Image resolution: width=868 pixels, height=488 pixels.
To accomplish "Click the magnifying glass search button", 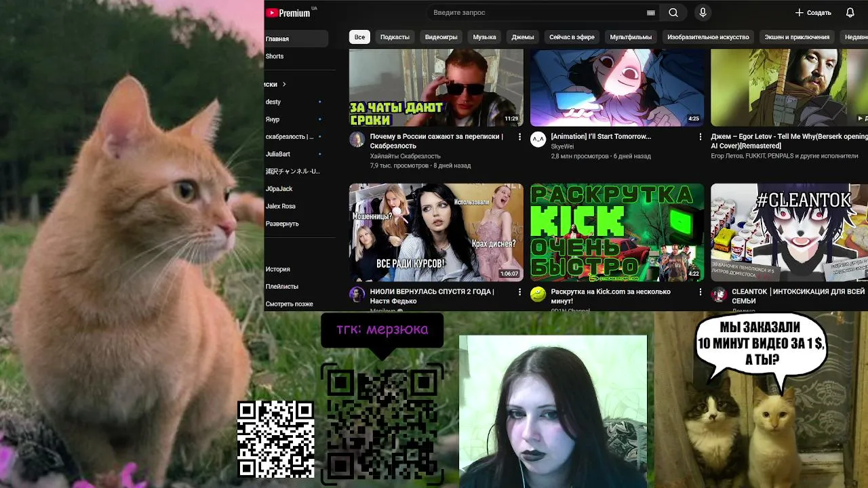I will [x=673, y=12].
